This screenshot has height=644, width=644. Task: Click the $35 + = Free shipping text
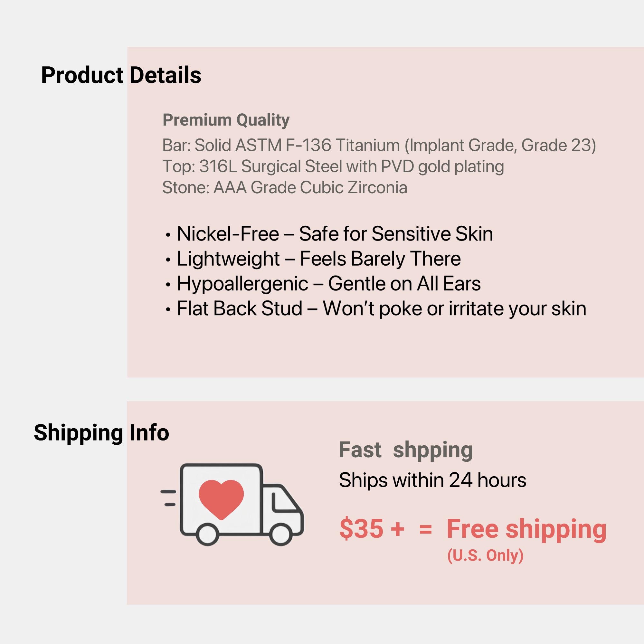click(473, 529)
